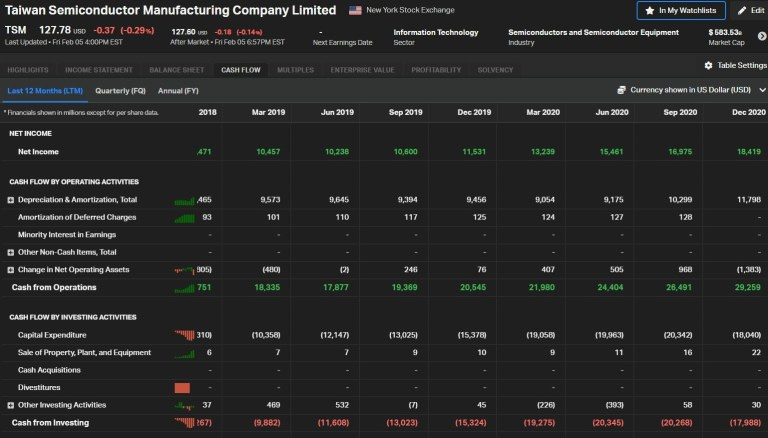Viewport: 768px width, 438px height.
Task: Open the Income Statement tab
Action: pyautogui.click(x=99, y=70)
